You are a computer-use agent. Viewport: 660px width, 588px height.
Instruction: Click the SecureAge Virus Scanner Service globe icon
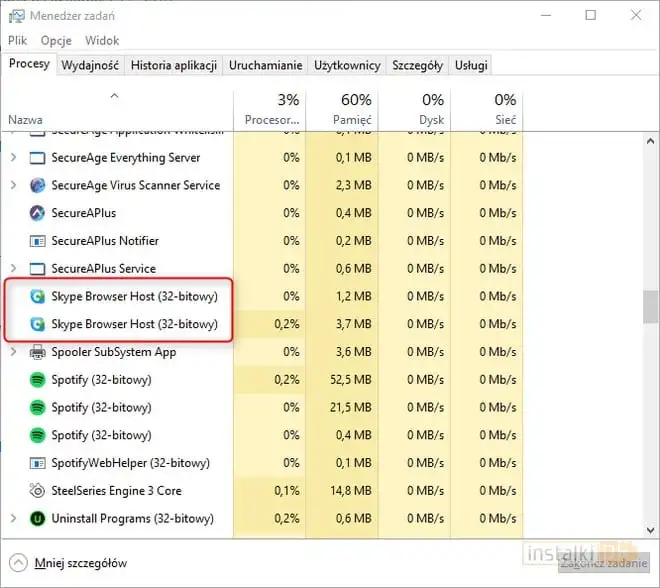coord(38,185)
